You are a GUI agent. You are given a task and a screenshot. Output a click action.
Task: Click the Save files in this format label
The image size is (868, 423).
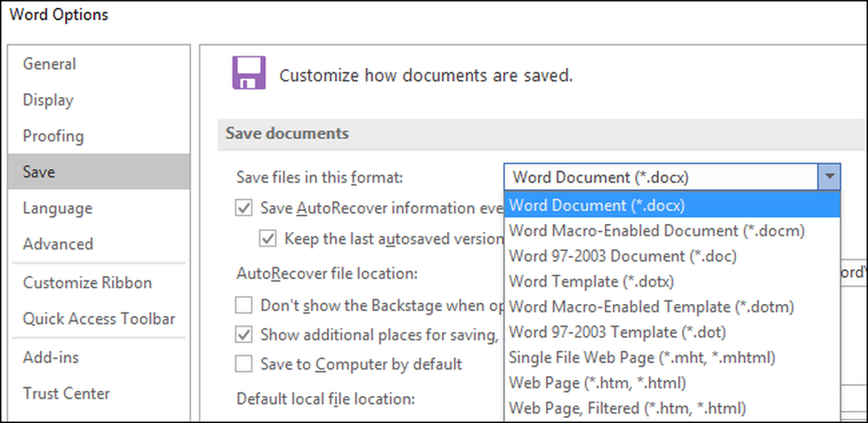tap(320, 178)
